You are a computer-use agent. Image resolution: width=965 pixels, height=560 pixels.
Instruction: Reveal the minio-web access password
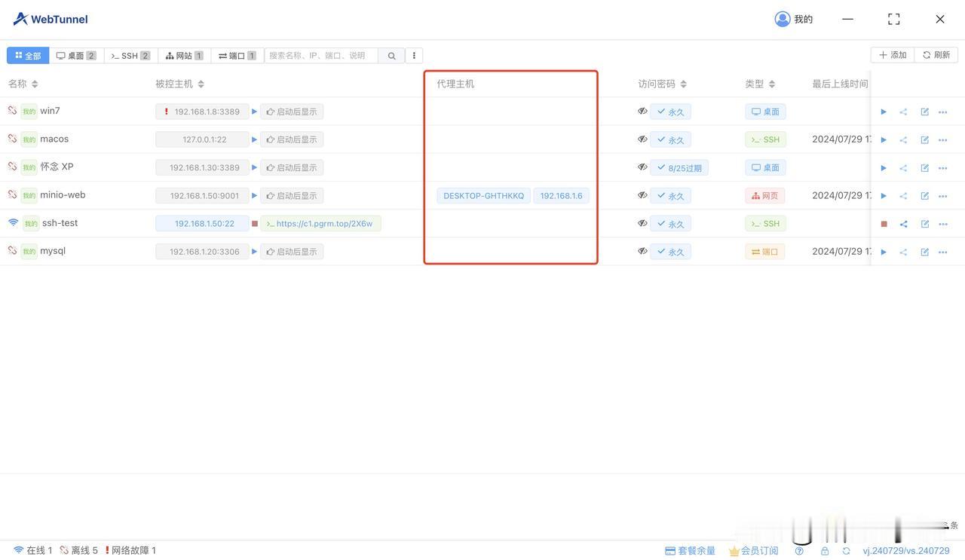click(x=642, y=195)
